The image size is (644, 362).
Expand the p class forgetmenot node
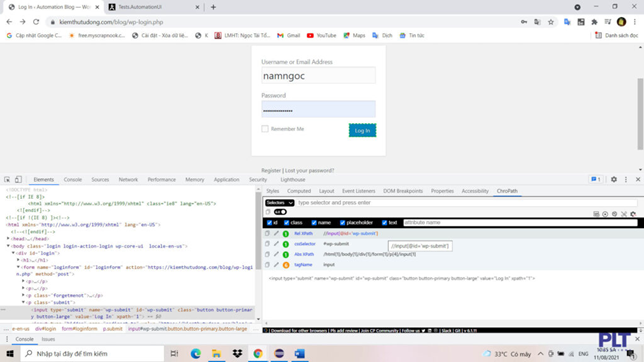(x=23, y=295)
